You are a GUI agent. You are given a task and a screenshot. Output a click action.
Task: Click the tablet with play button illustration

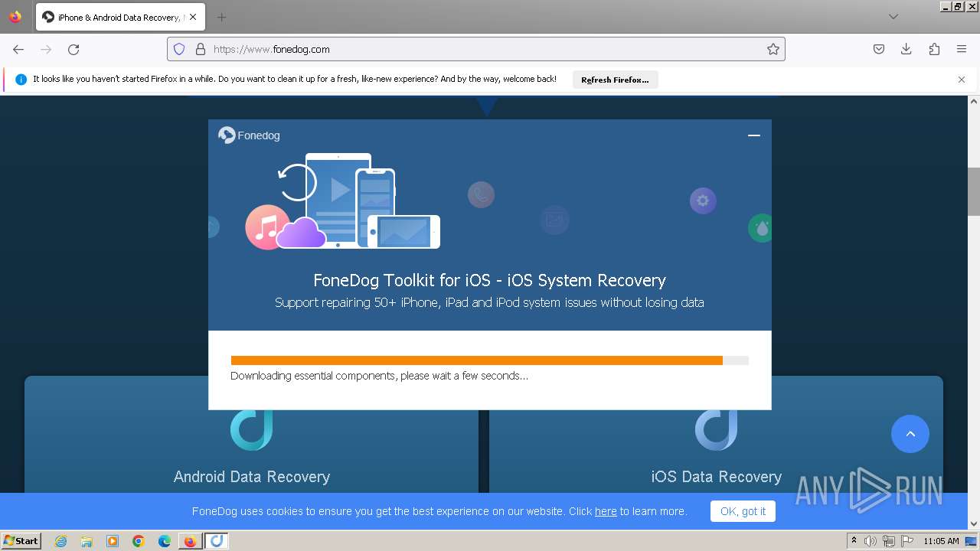click(338, 201)
